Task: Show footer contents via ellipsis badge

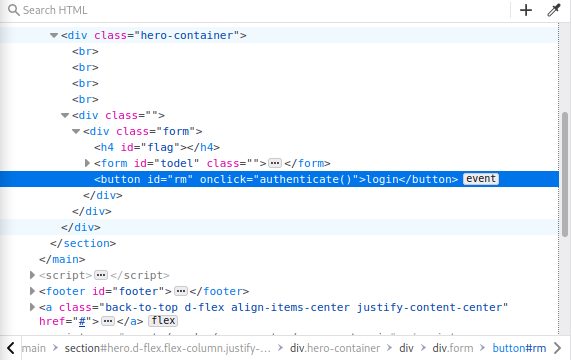Action: point(181,292)
